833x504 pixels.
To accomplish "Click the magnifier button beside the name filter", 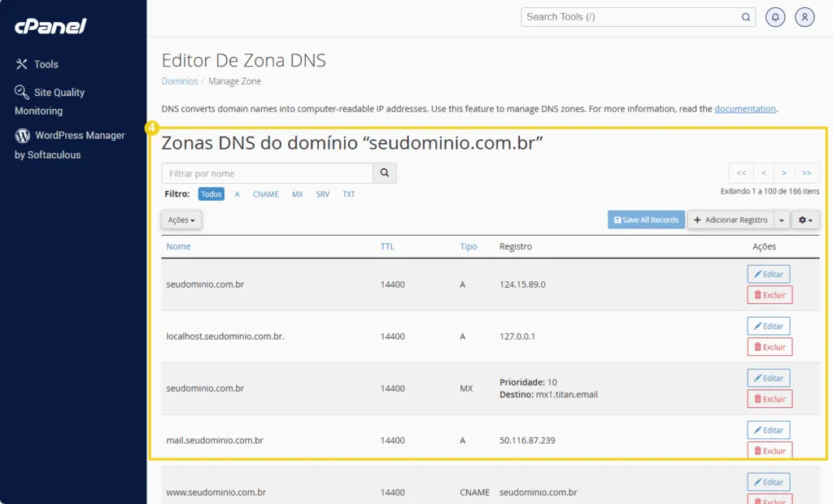I will coord(384,173).
